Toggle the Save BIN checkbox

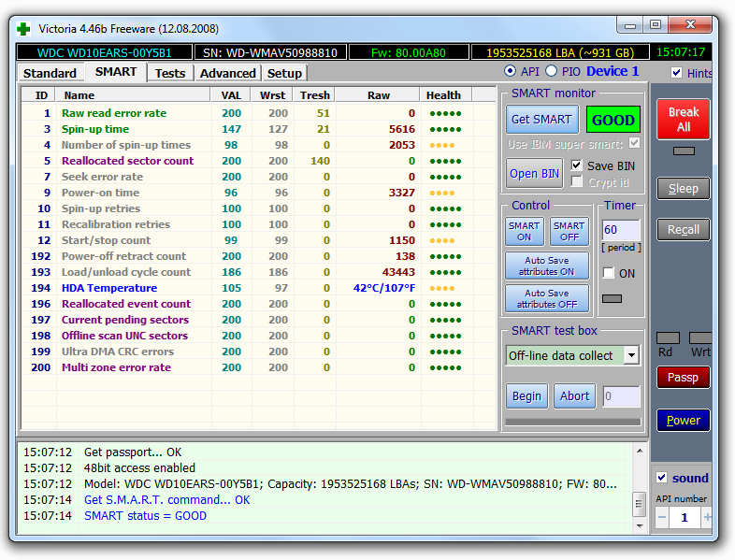coord(577,165)
